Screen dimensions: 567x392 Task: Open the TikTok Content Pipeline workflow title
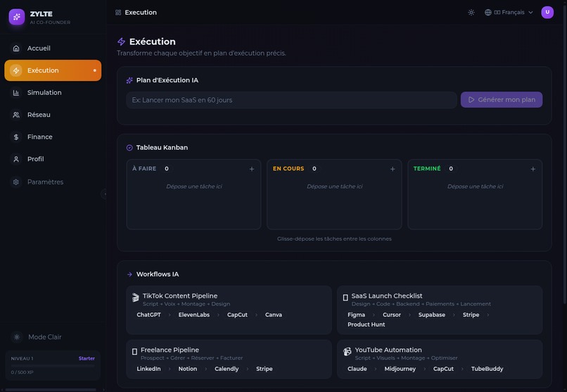coord(179,296)
